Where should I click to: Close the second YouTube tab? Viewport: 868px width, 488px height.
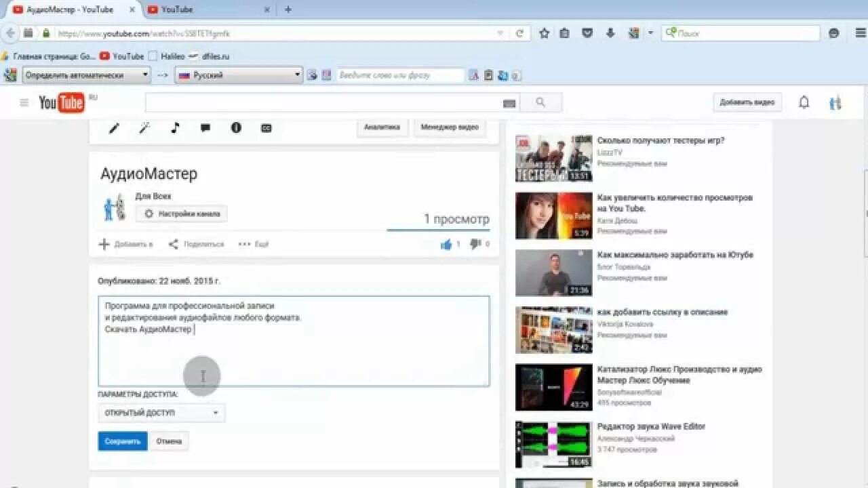pyautogui.click(x=267, y=9)
